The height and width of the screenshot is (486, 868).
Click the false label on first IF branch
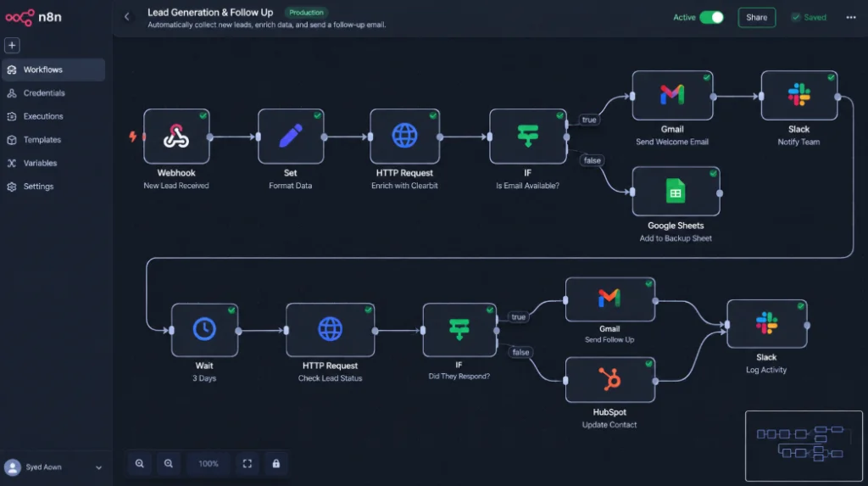(592, 160)
